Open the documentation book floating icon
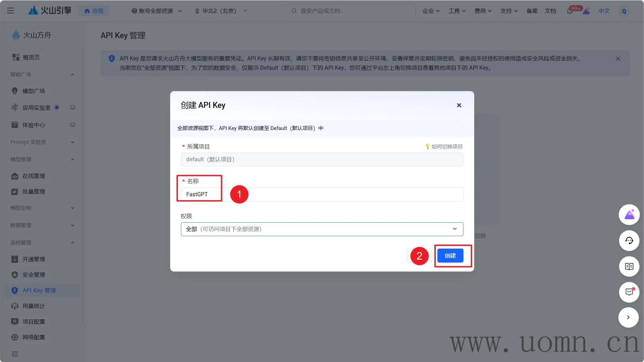 629,266
